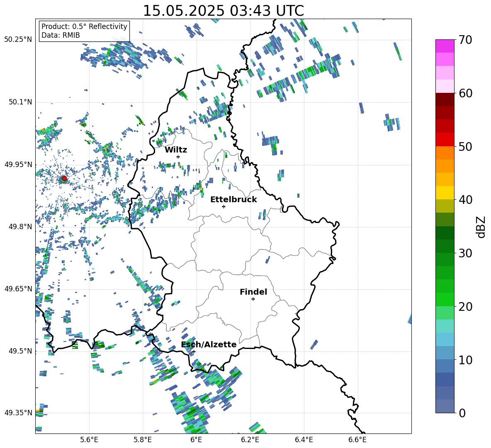Click the Data: RMIB text

pyautogui.click(x=61, y=35)
